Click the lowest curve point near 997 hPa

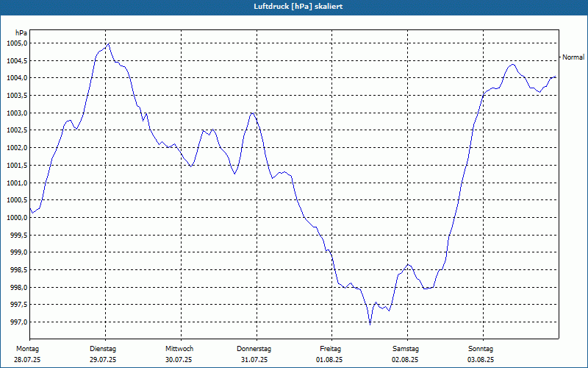pos(370,324)
